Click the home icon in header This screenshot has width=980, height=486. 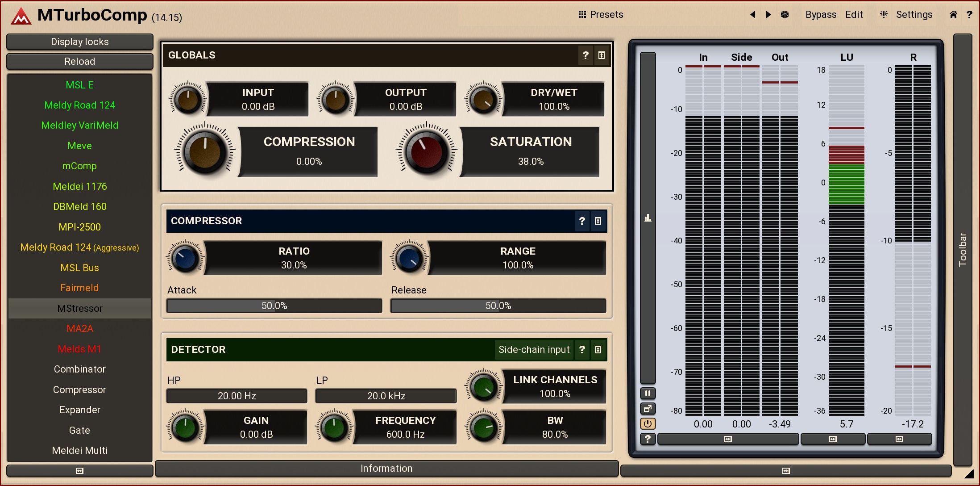[x=953, y=15]
